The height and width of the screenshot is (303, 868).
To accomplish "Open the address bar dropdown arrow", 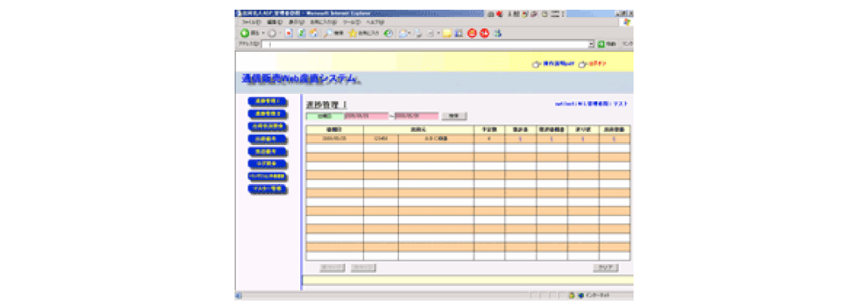I will (x=591, y=44).
